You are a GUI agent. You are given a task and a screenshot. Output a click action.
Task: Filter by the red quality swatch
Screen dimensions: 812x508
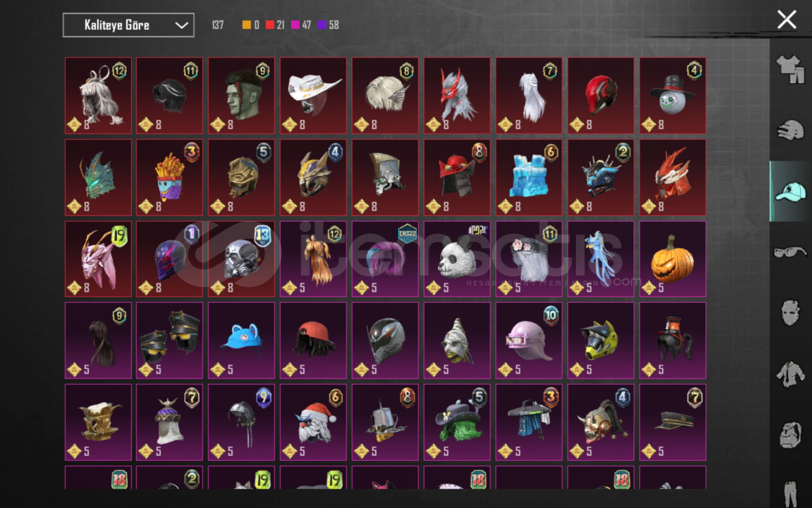[270, 25]
